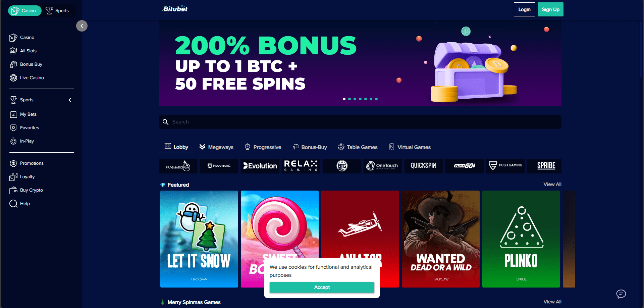Click the Sign Up button
Image resolution: width=644 pixels, height=308 pixels.
[551, 9]
